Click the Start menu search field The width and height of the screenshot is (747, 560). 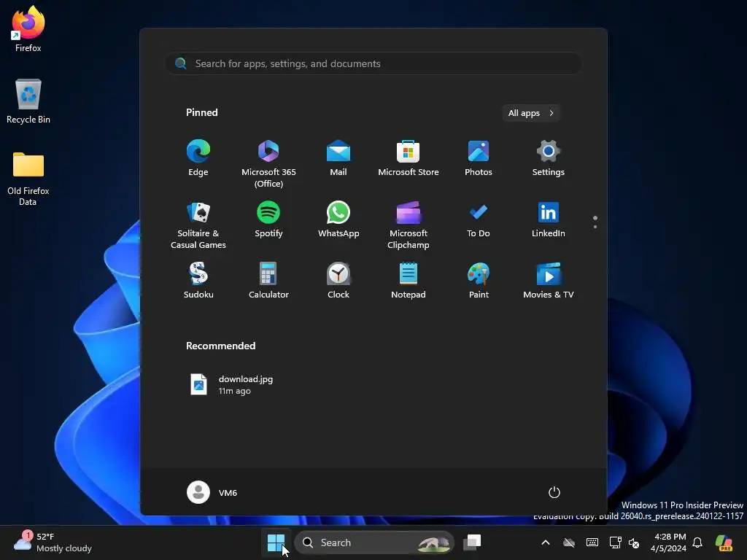click(x=373, y=63)
